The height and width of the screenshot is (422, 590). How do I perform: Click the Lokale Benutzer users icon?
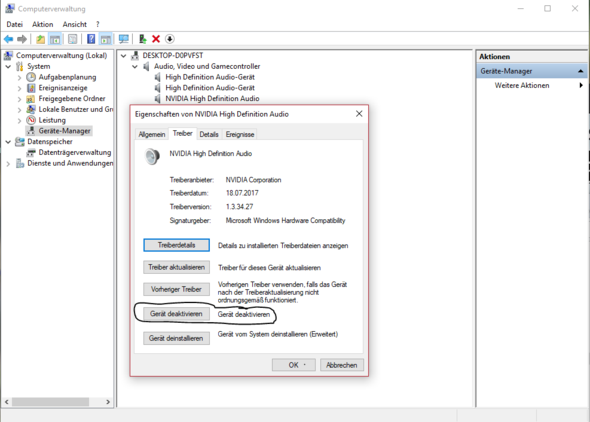(x=31, y=109)
